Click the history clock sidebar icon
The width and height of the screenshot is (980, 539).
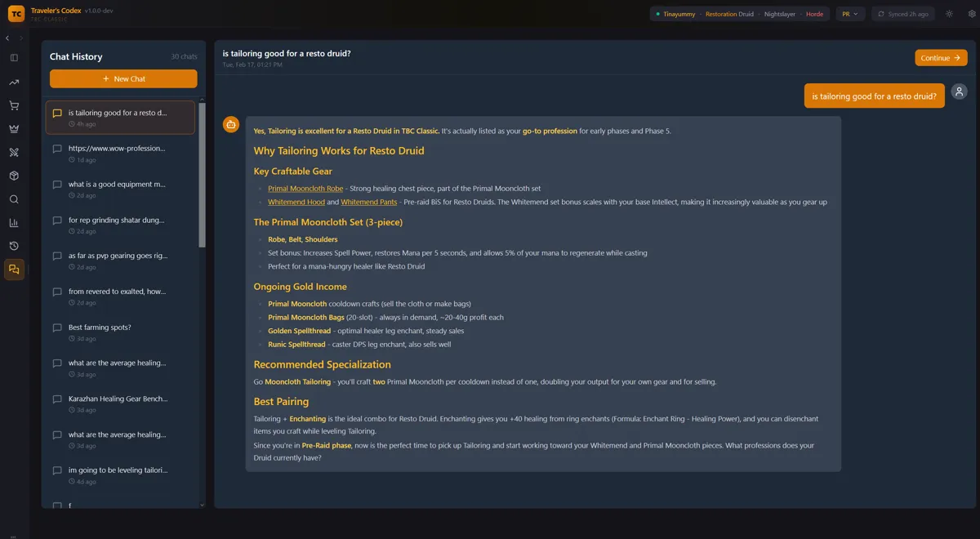tap(13, 245)
